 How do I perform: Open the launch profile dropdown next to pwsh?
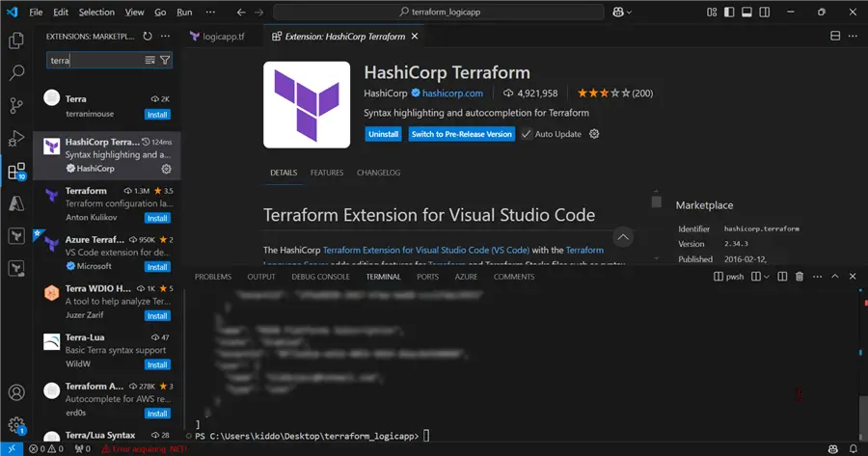[x=767, y=277]
